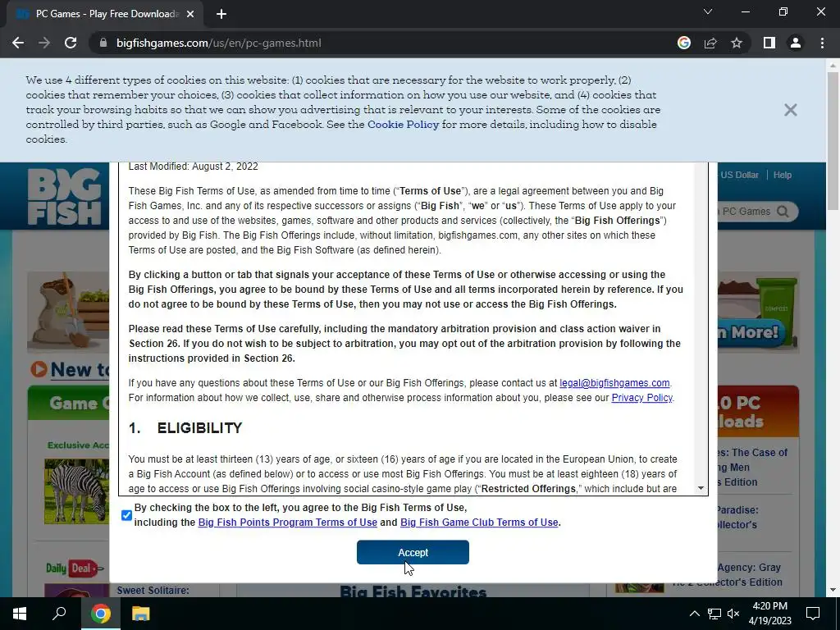The width and height of the screenshot is (840, 630).
Task: Click the browser Back arrow
Action: [18, 43]
